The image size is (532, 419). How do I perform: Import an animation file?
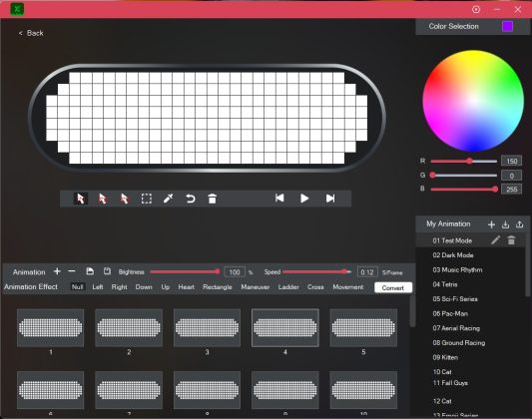tap(505, 224)
